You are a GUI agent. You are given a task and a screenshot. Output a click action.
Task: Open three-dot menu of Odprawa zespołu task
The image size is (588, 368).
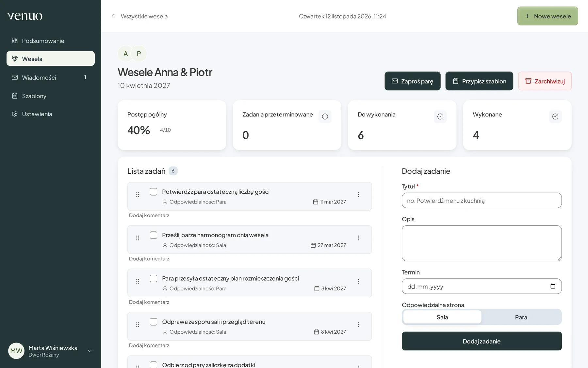point(358,324)
